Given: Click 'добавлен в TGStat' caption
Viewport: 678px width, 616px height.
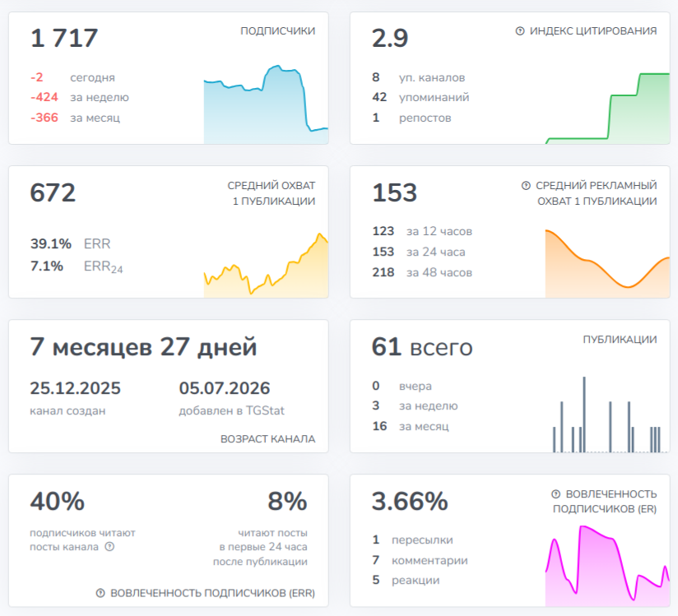Looking at the screenshot, I should tap(232, 410).
